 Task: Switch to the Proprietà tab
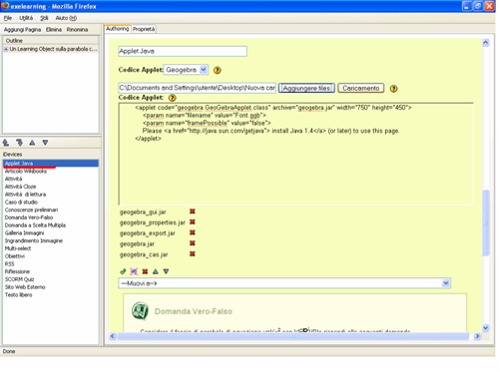[144, 29]
